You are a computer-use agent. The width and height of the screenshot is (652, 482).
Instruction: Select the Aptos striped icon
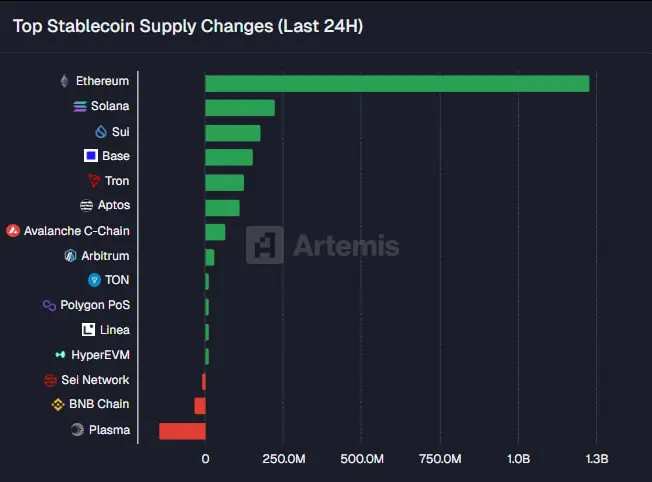click(x=87, y=205)
